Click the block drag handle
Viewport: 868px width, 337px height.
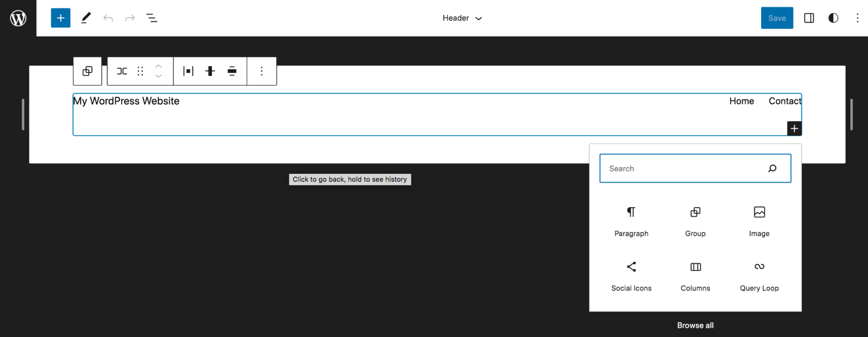pyautogui.click(x=140, y=71)
